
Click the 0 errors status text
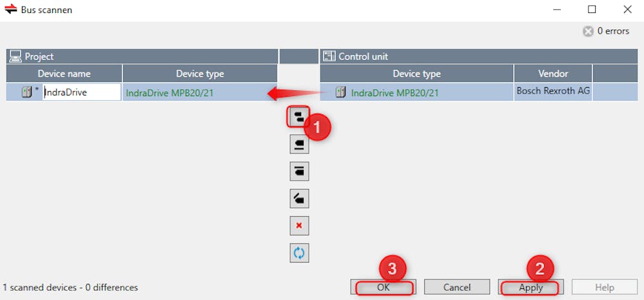613,31
